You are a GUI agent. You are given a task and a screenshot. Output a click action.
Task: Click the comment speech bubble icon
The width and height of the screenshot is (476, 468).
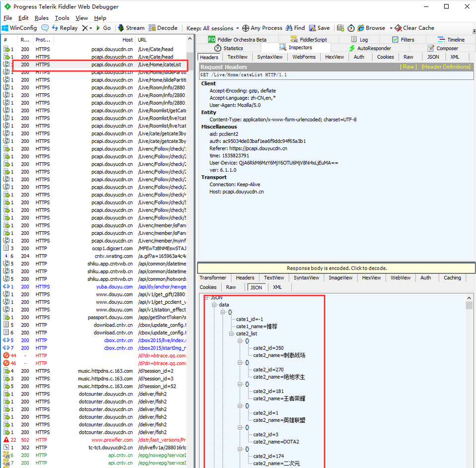45,28
